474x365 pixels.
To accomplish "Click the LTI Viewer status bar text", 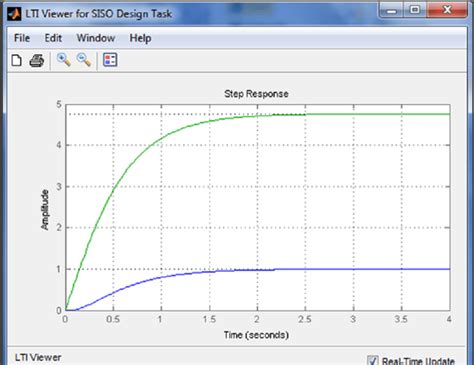I will point(38,358).
